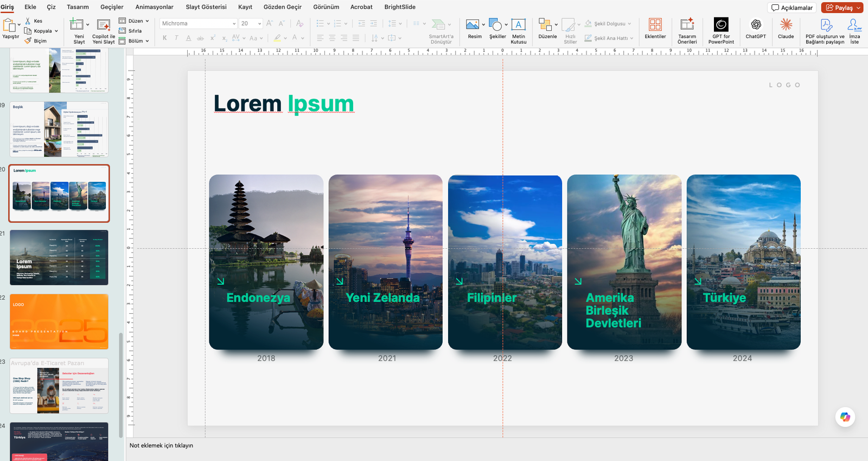Open the Michroma font name dropdown

(234, 23)
